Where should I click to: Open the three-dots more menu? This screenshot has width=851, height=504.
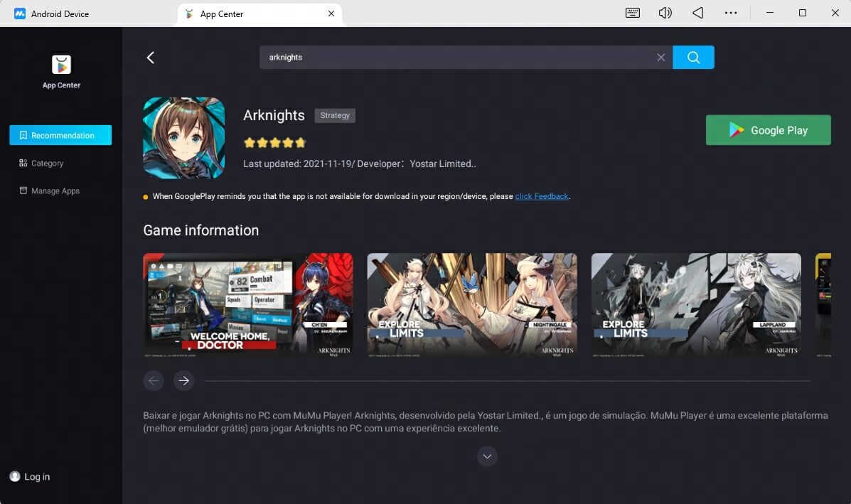731,13
